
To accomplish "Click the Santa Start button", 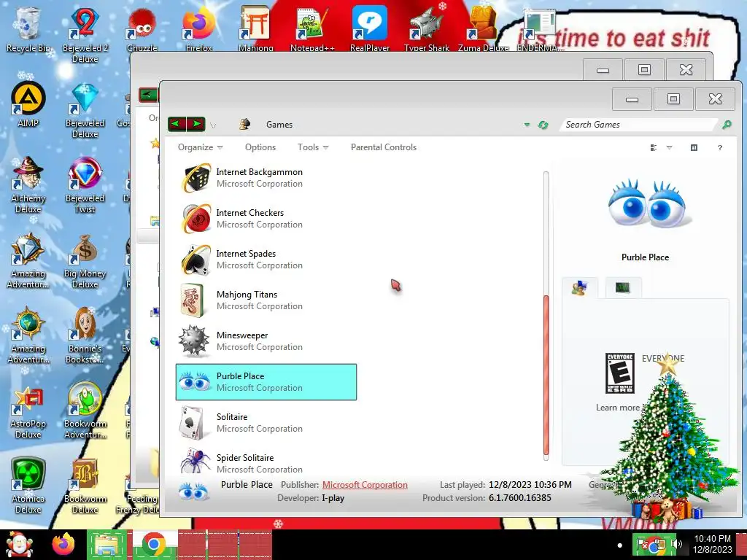I will [20, 545].
